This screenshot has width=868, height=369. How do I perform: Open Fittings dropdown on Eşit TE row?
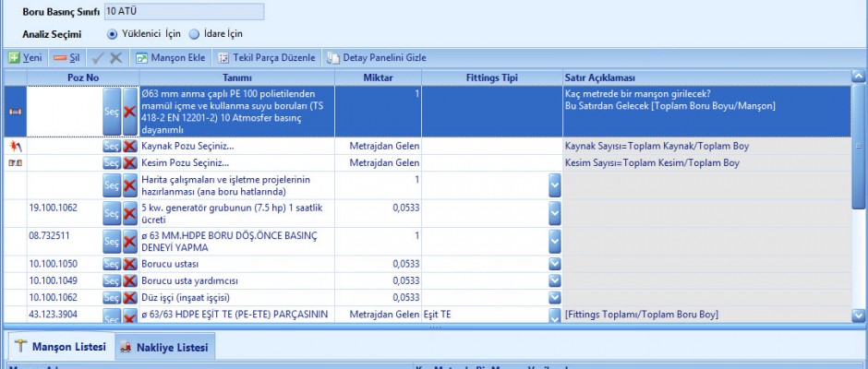click(x=554, y=315)
